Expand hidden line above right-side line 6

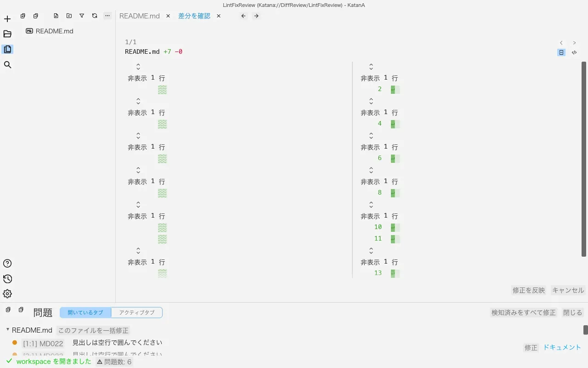tap(371, 136)
